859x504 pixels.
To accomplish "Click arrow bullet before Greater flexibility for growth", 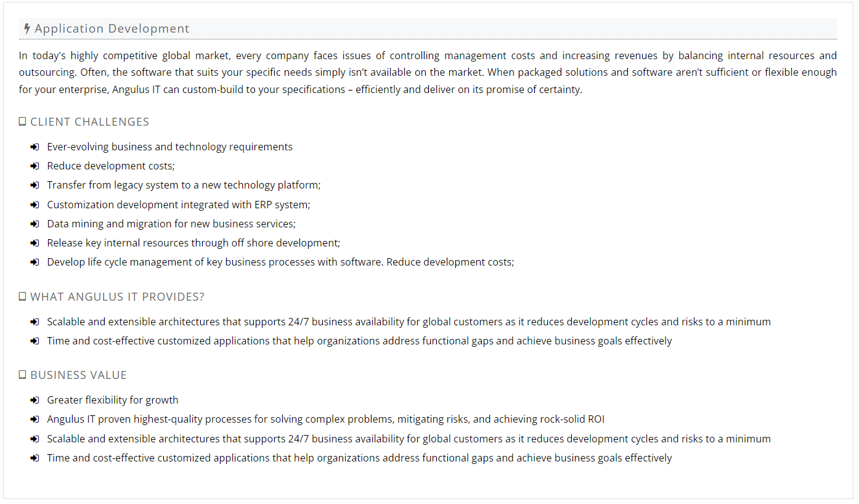I will (x=35, y=400).
